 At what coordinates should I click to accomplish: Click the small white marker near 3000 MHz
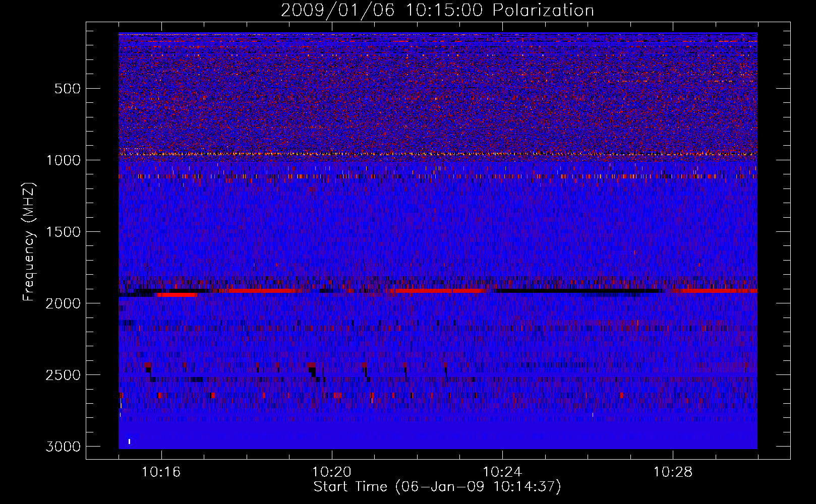click(x=130, y=442)
